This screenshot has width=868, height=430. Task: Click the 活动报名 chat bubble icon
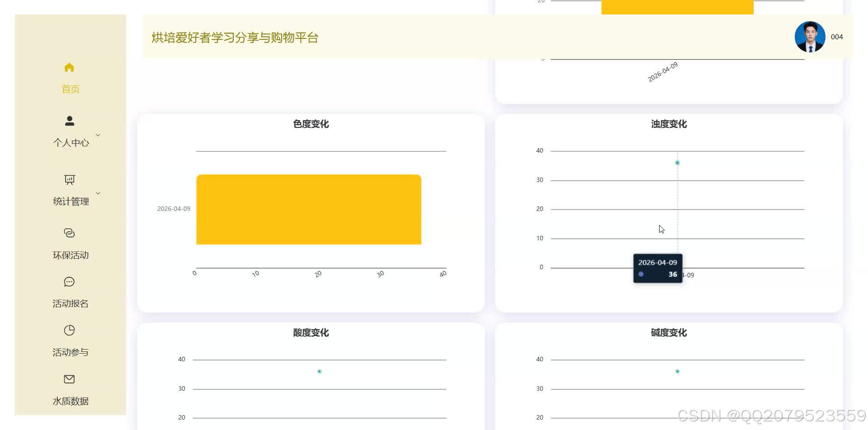(x=69, y=282)
